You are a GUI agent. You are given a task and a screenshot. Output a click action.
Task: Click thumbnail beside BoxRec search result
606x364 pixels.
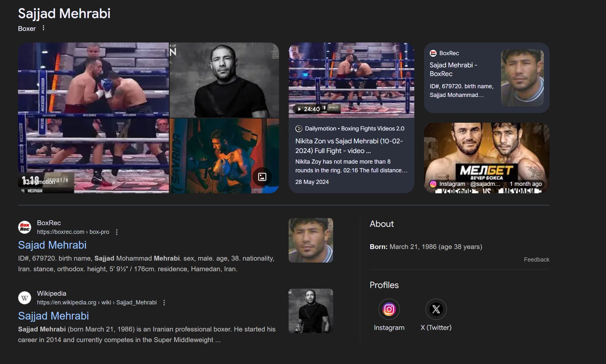[311, 240]
